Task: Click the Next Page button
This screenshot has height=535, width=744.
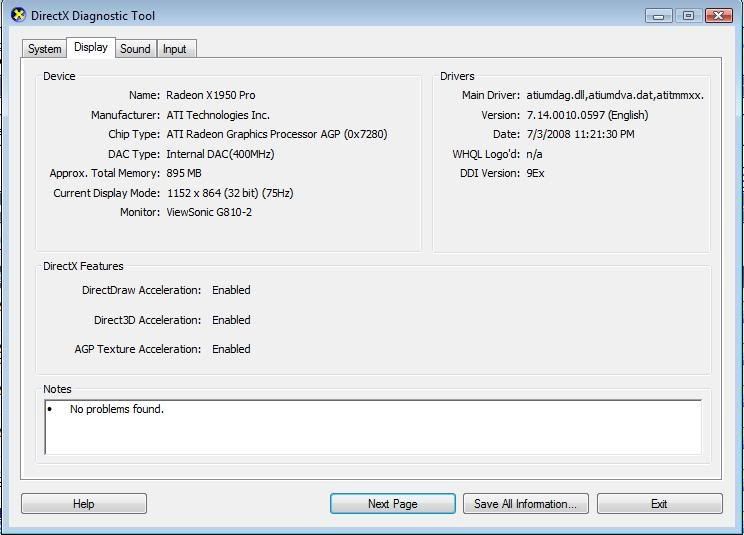Action: tap(393, 504)
